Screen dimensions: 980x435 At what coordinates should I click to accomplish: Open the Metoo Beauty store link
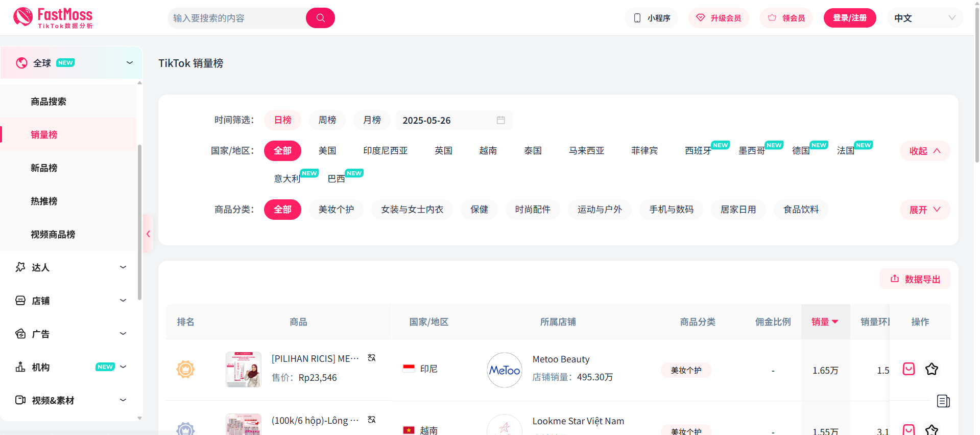coord(561,359)
